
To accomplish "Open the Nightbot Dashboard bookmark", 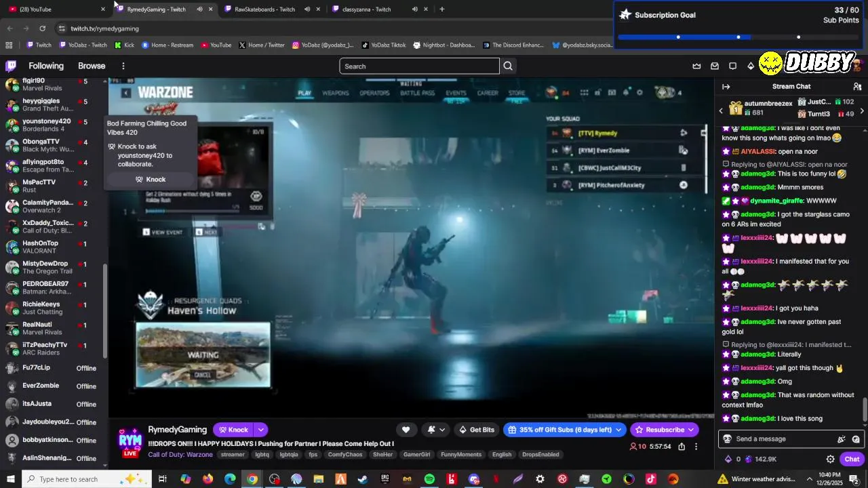I will (x=444, y=45).
